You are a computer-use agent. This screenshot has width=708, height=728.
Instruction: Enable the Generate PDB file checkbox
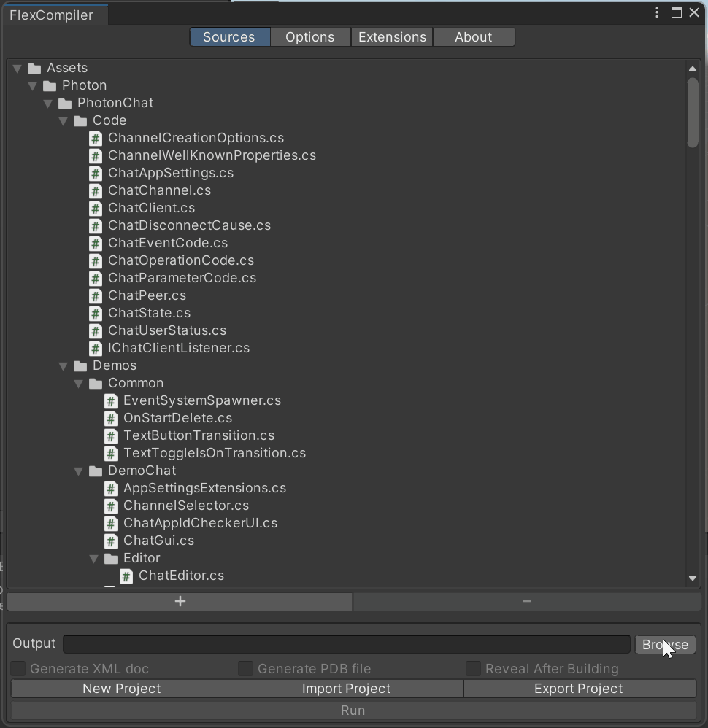coord(245,669)
